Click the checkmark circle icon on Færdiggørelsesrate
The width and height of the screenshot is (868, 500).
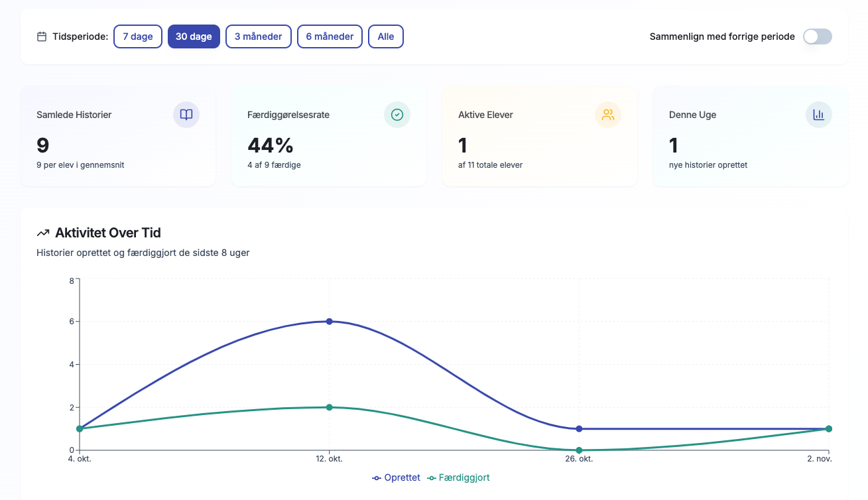[397, 115]
